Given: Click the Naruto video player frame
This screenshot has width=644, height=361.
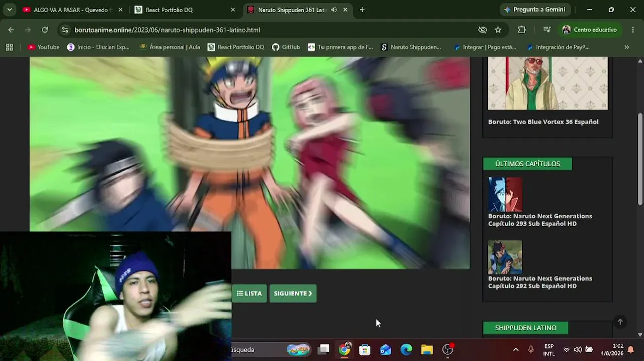Looking at the screenshot, I should pos(250,162).
